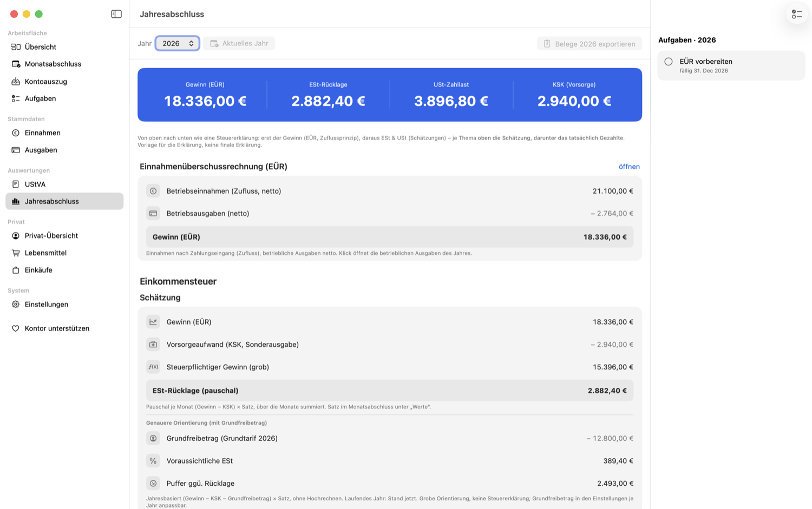This screenshot has height=509, width=812.
Task: Click the ESt-Rücklage 2.882,40 € summary figure
Action: tap(328, 101)
